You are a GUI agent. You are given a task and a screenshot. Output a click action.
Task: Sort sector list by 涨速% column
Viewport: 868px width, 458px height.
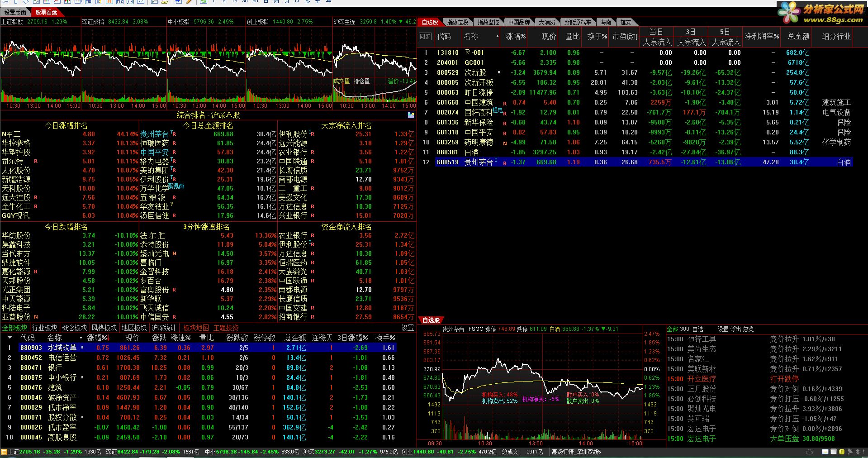click(x=181, y=338)
